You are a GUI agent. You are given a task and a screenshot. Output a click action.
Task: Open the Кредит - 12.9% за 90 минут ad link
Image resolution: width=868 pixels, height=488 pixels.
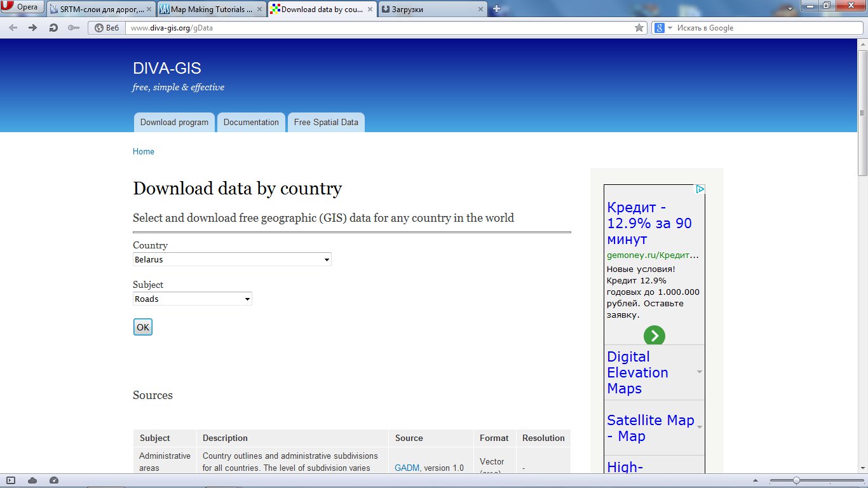point(649,224)
